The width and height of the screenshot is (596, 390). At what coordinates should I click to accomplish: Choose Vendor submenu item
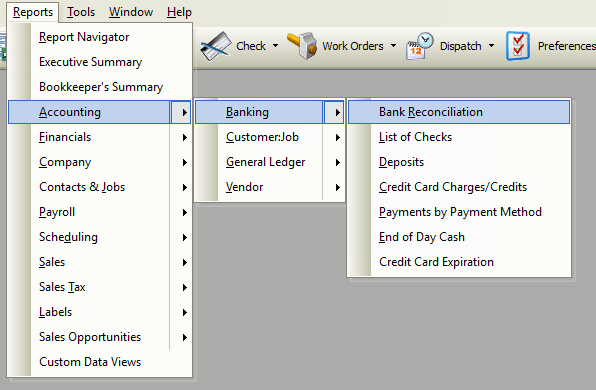pos(269,187)
